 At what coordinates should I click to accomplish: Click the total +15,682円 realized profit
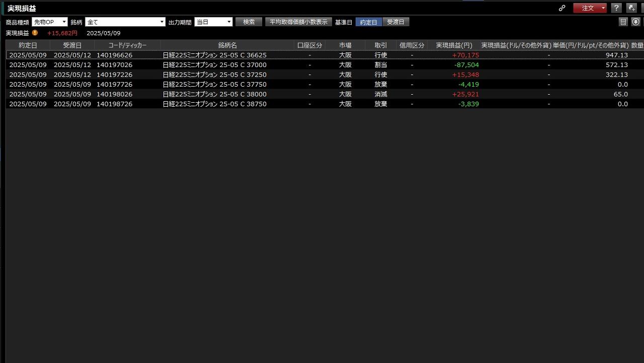[x=62, y=33]
